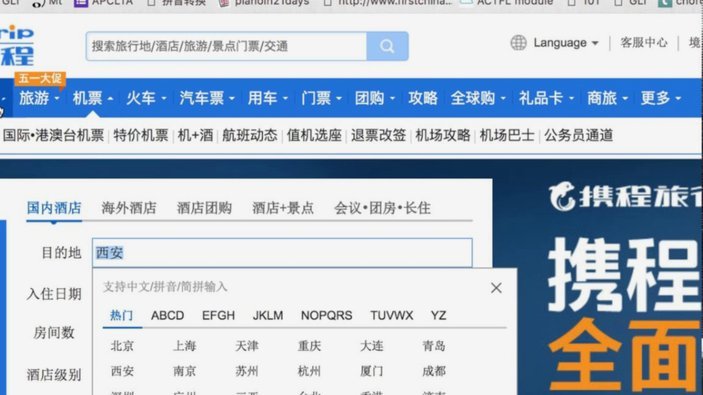This screenshot has height=395, width=703.
Task: Expand the 火车 nav menu
Action: 146,98
